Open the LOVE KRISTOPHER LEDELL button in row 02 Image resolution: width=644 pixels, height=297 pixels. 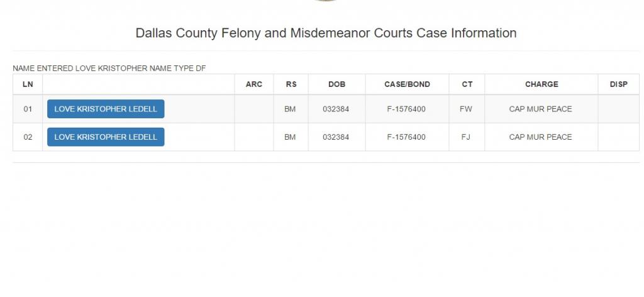point(106,137)
